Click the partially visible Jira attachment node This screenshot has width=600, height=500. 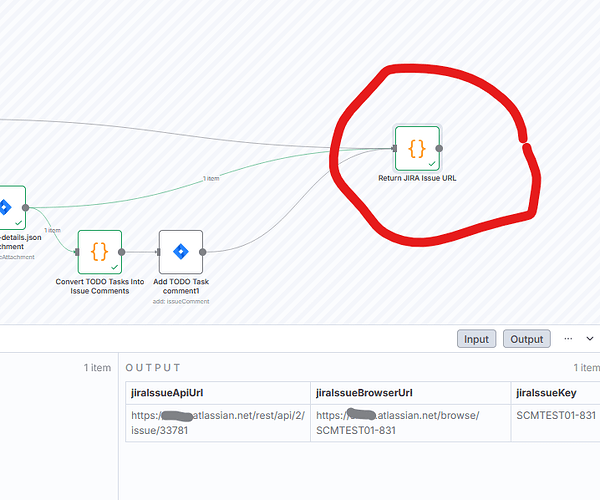[x=11, y=208]
